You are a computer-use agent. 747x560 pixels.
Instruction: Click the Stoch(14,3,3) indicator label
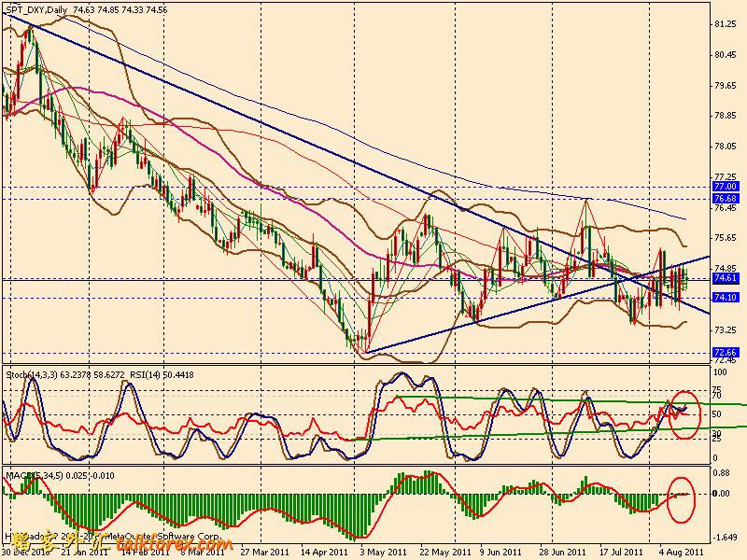click(33, 375)
